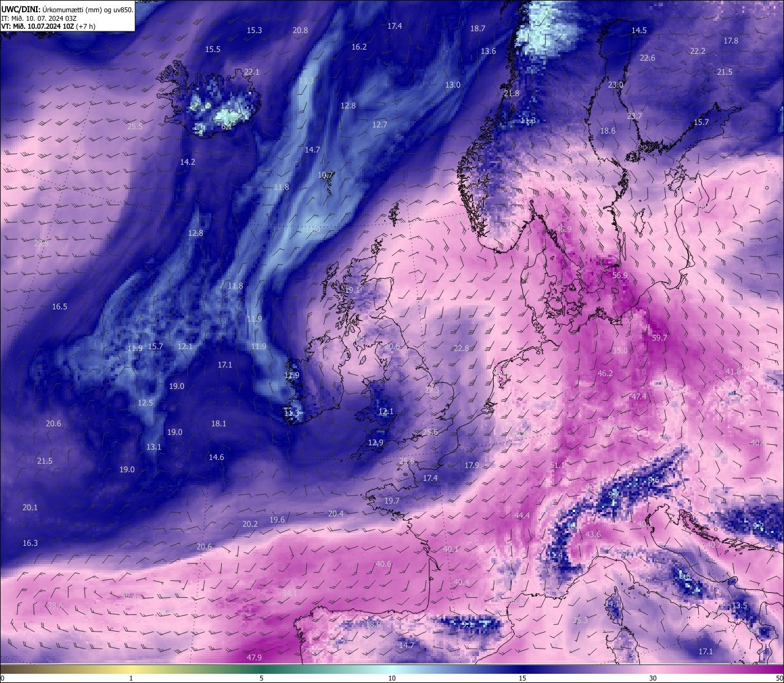The width and height of the screenshot is (784, 683).
Task: Select the 17.8 value label
Action: [x=731, y=41]
